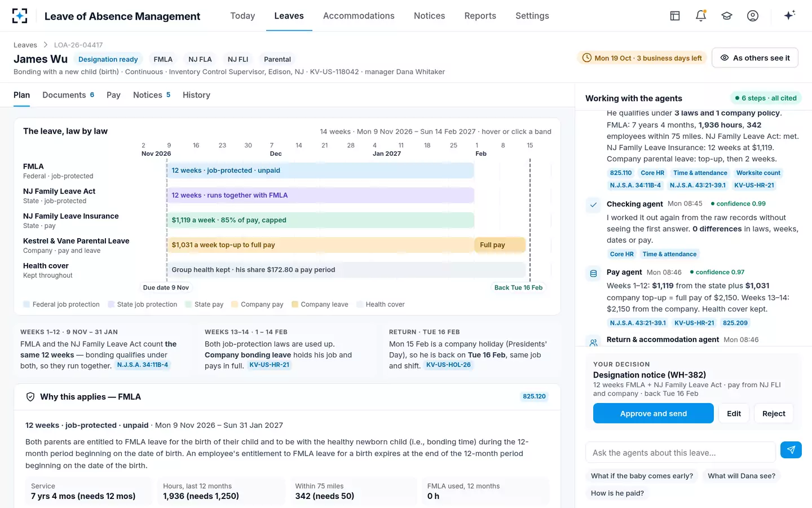812x508 pixels.
Task: Open the graduation cap learning icon
Action: (x=727, y=16)
